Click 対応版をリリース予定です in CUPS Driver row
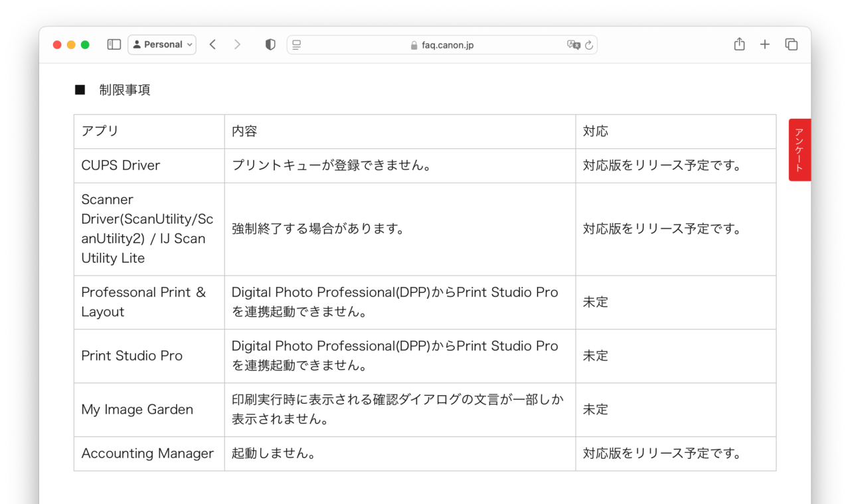Screen dimensions: 850x504 tap(663, 165)
